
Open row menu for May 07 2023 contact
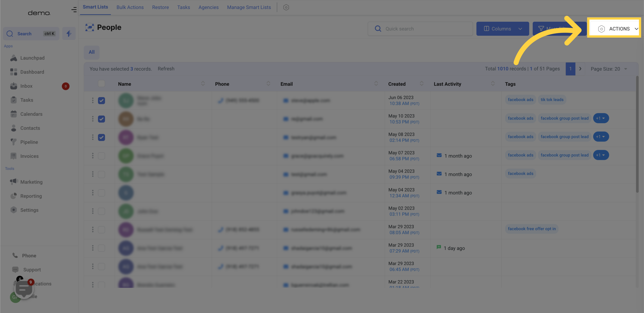[92, 156]
